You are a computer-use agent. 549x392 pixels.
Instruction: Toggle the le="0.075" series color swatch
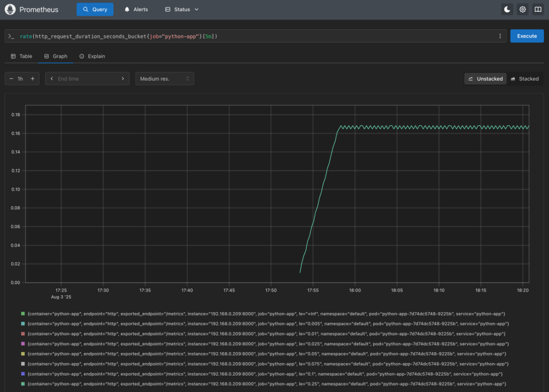coord(23,364)
